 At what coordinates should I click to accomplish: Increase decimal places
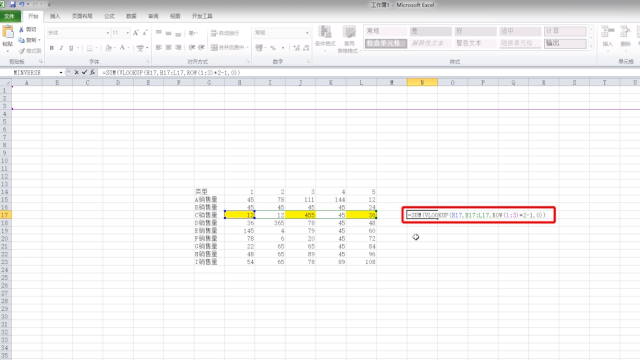pos(297,48)
